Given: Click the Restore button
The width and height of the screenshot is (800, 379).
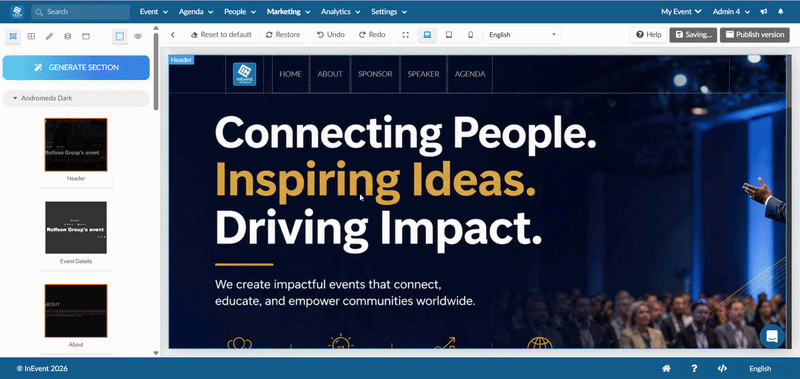Looking at the screenshot, I should [x=283, y=35].
